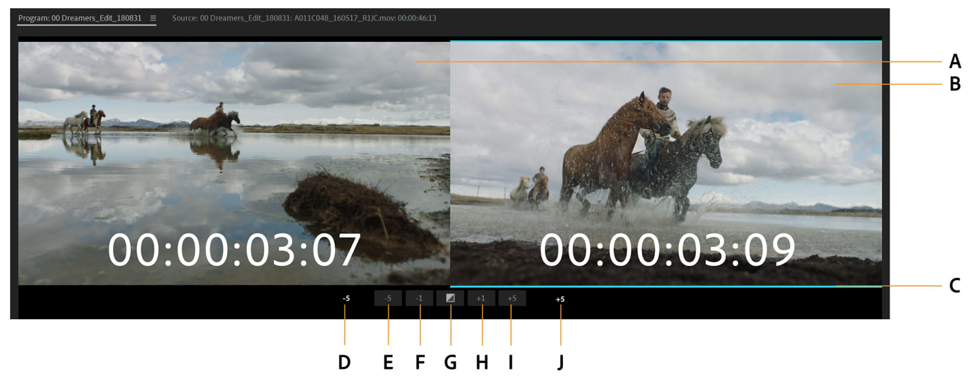Click the in shift counter showing +5
Screen dimensions: 980x386
tap(560, 299)
